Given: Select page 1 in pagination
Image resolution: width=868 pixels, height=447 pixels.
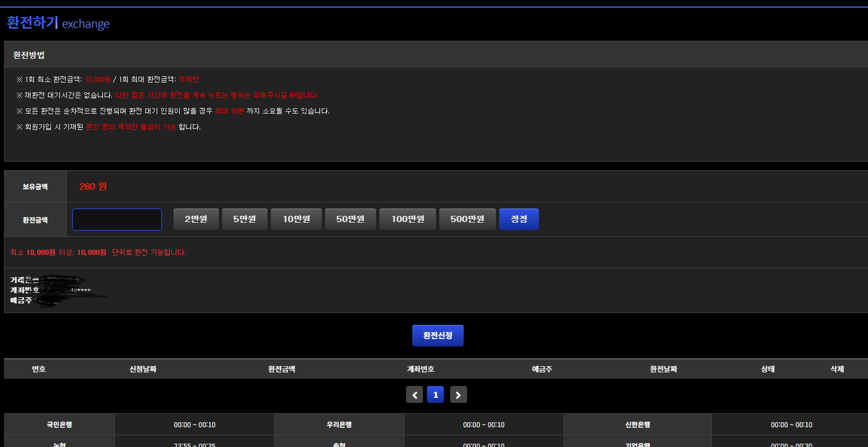Looking at the screenshot, I should click(435, 394).
